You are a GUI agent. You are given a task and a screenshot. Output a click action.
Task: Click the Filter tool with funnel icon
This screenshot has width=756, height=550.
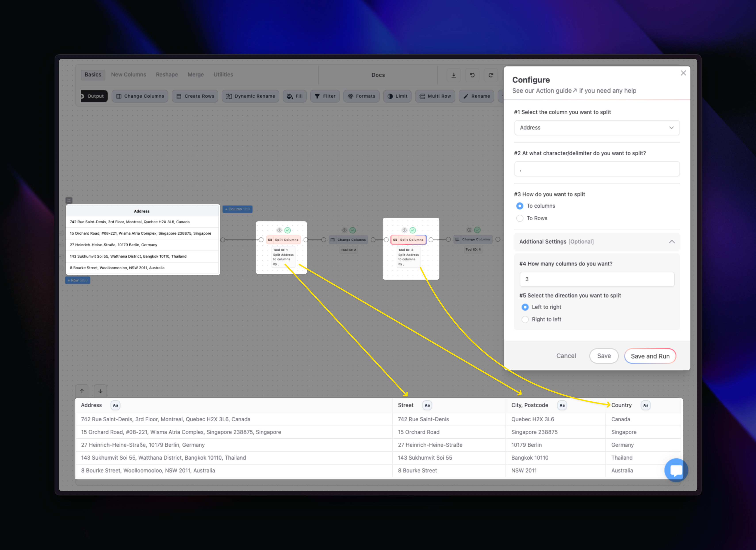325,96
